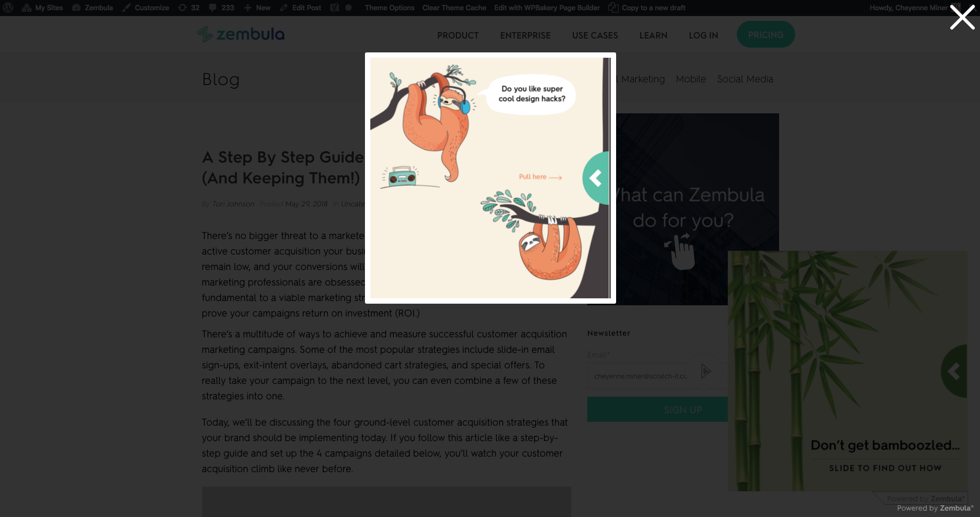Open the Howdy, Cheyenne Miner account menu

(908, 7)
